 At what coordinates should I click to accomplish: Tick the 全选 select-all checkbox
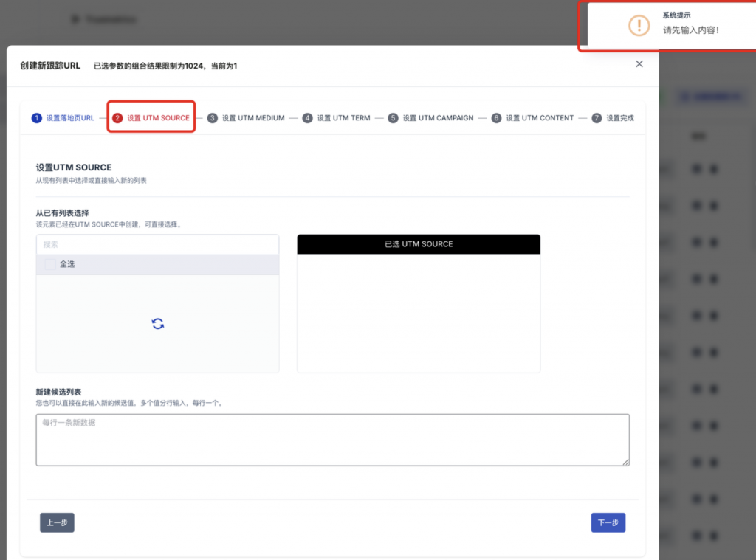(x=50, y=264)
